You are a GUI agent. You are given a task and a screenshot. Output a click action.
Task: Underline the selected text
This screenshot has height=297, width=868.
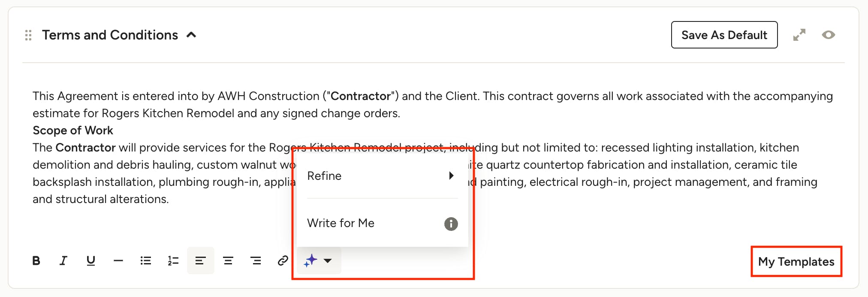point(90,261)
